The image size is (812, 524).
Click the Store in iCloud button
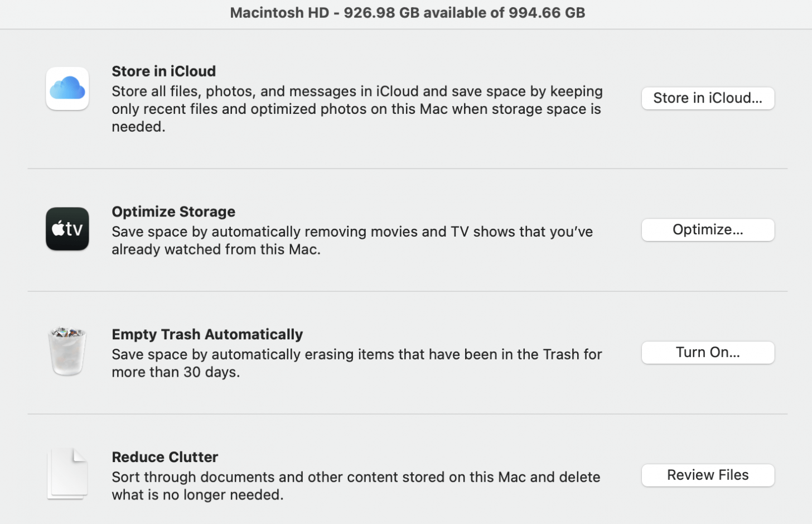point(707,98)
